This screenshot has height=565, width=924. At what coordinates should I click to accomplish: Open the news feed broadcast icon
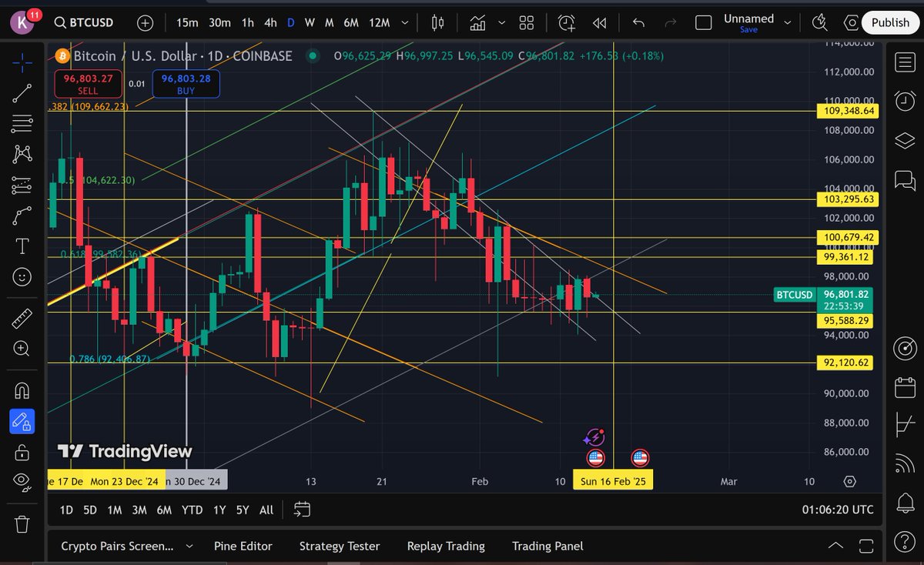(x=904, y=464)
